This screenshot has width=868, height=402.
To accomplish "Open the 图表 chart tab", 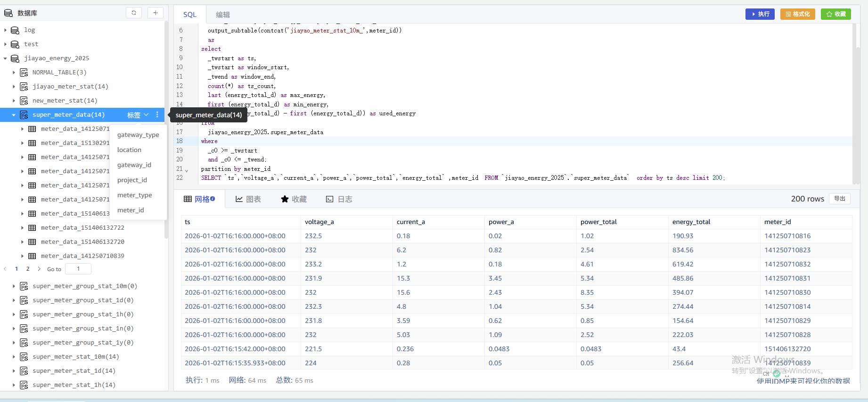I will [248, 199].
